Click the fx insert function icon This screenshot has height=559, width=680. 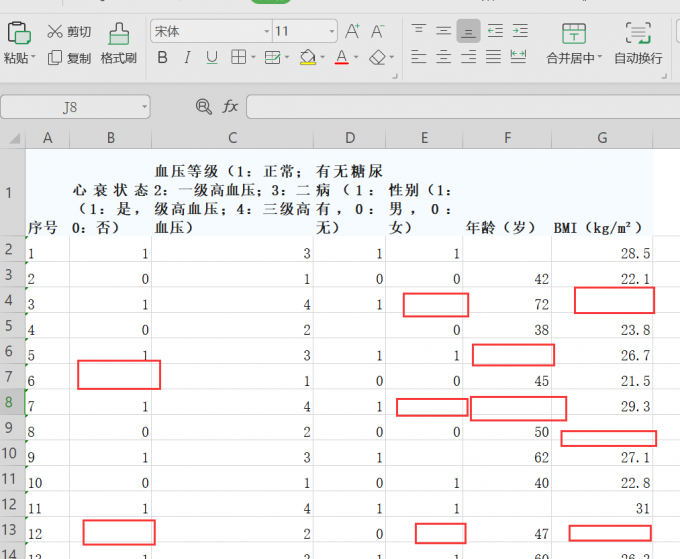coord(230,106)
